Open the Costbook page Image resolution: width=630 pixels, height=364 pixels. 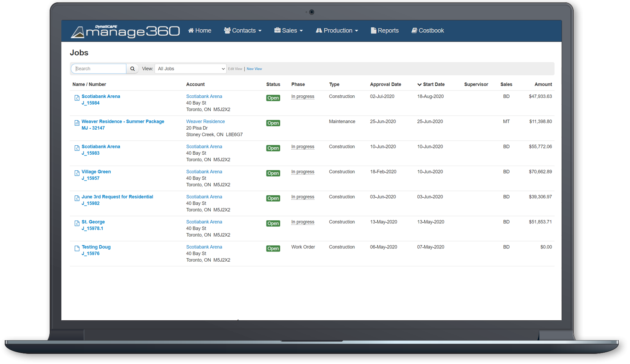pos(428,30)
